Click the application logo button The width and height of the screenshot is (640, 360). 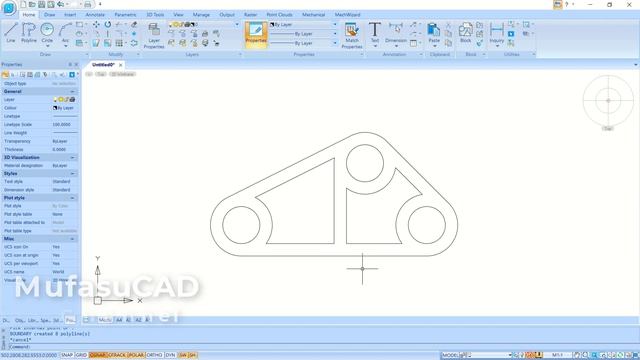(9, 8)
